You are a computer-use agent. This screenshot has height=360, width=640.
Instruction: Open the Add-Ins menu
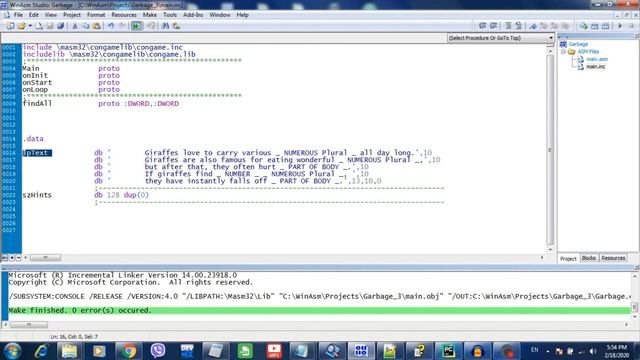[193, 15]
